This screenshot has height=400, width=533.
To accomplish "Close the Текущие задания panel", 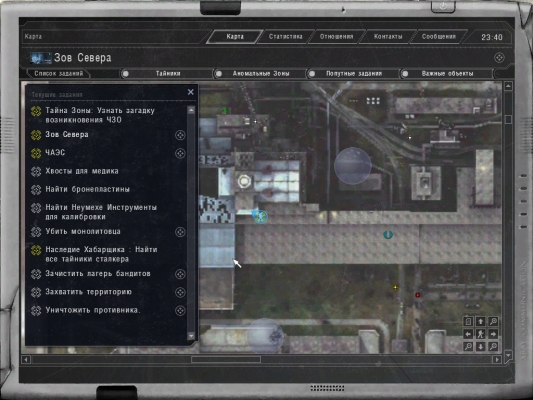I will 191,92.
